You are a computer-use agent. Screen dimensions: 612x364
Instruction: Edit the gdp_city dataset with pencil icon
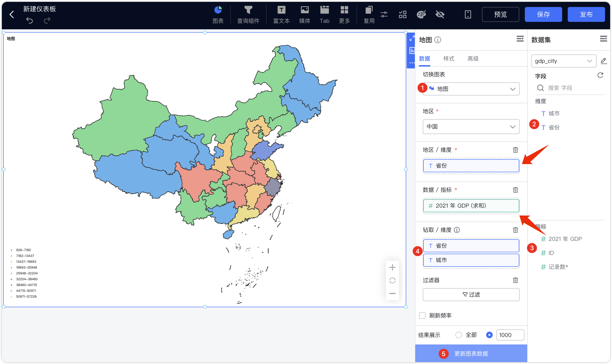click(x=603, y=61)
